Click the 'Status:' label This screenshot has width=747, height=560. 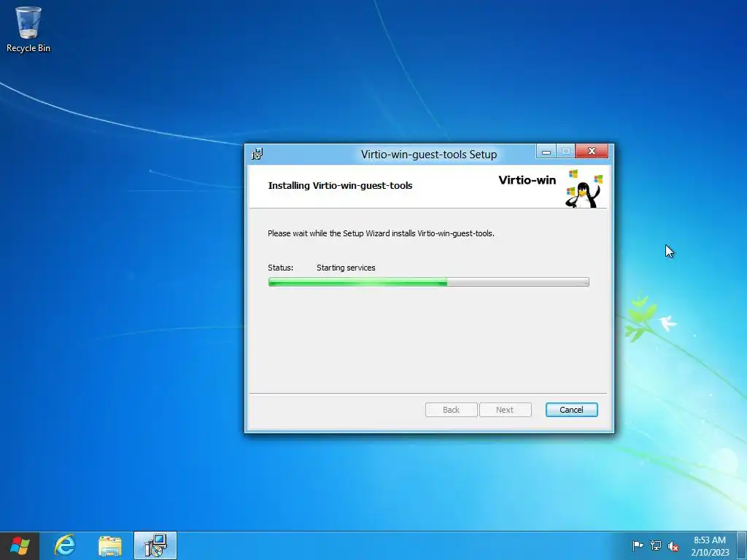click(281, 268)
